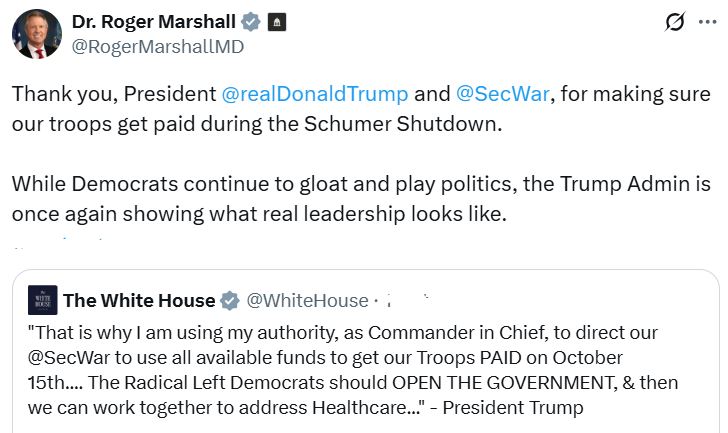Click The White House avatar icon
The image size is (728, 433).
click(x=41, y=300)
